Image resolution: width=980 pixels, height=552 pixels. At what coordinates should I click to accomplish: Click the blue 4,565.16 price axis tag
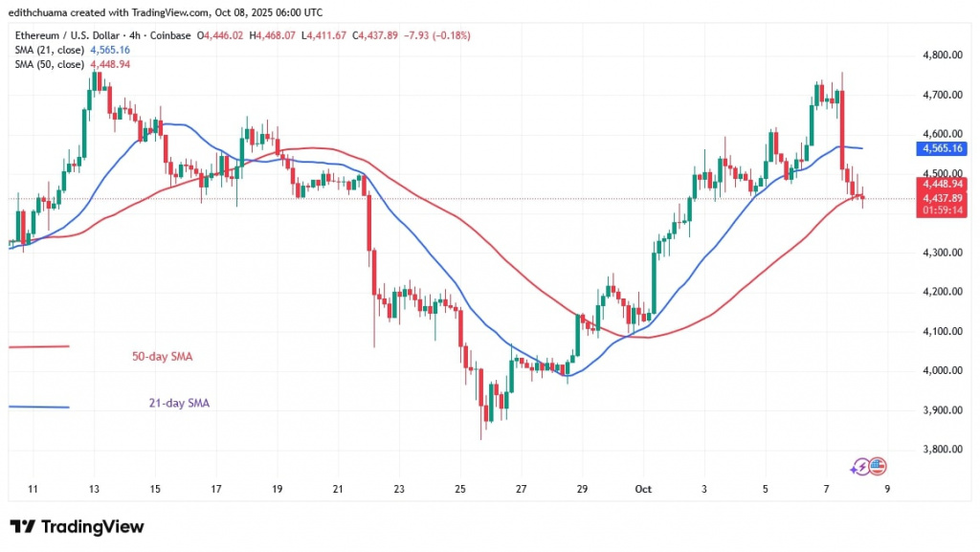point(942,149)
